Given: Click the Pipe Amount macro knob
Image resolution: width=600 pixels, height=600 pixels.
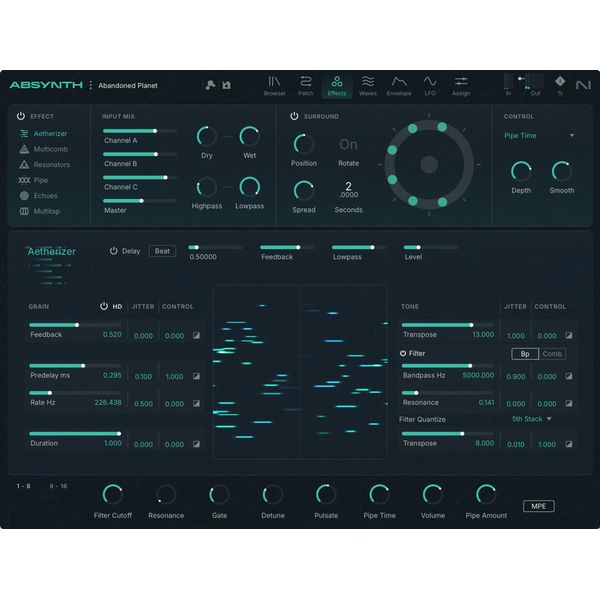Looking at the screenshot, I should tap(486, 494).
